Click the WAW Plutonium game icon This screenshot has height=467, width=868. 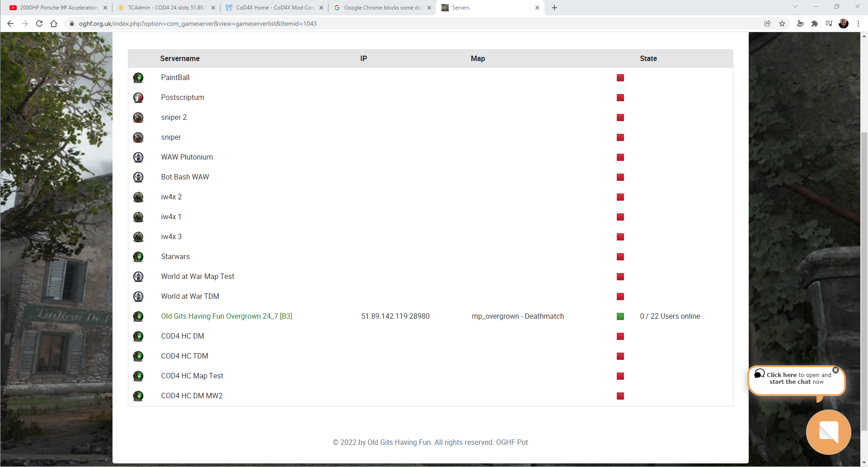(138, 157)
